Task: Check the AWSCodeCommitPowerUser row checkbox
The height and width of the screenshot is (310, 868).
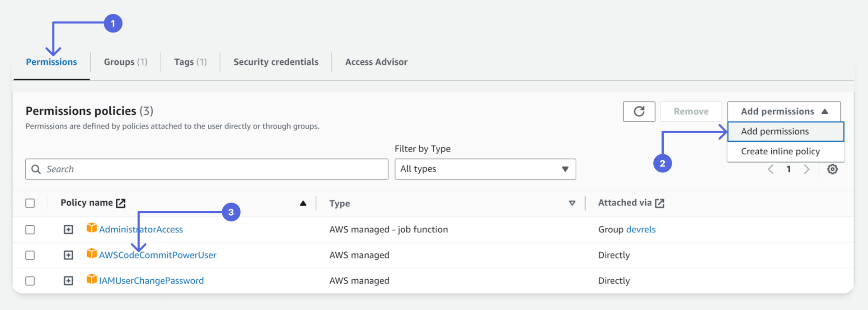Action: [x=30, y=255]
